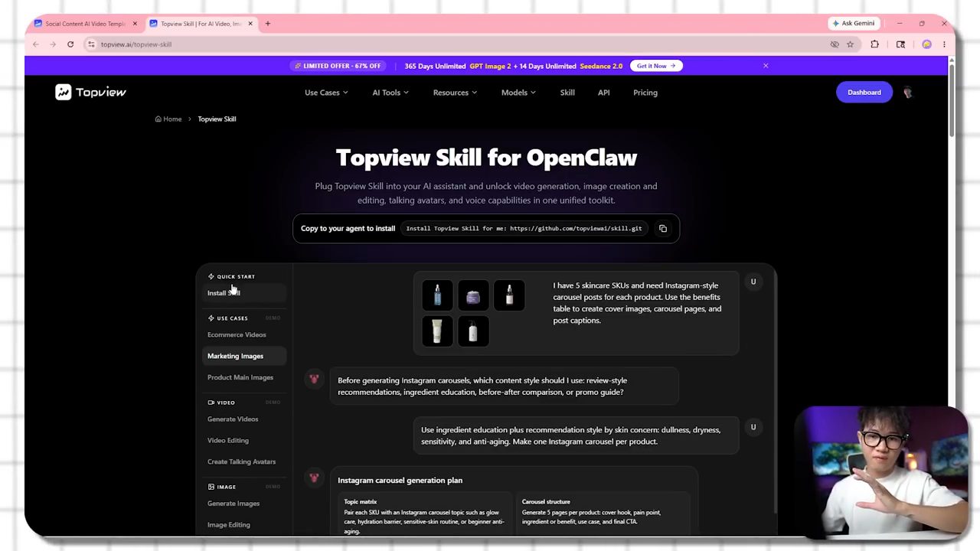The image size is (980, 551).
Task: Click the site info icon in address bar
Action: tap(92, 44)
